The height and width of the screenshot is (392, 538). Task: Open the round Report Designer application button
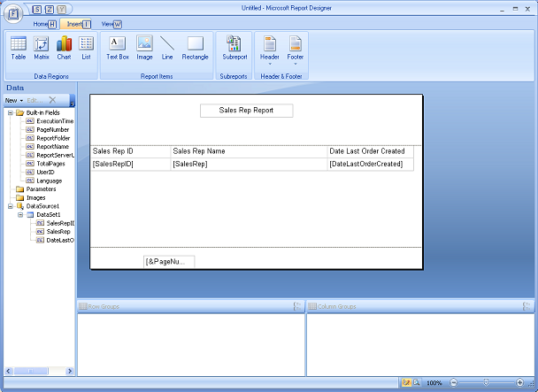click(x=13, y=14)
